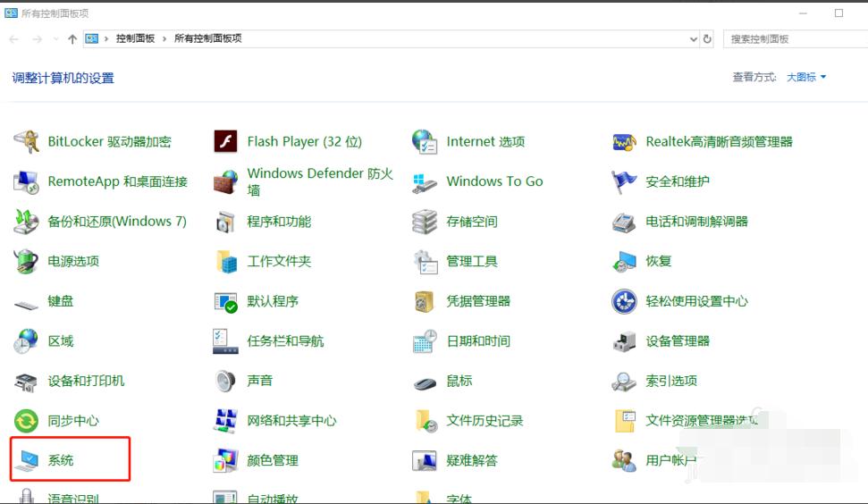Image resolution: width=868 pixels, height=504 pixels.
Task: Open the 电话和调制解调器 icon
Action: (624, 223)
